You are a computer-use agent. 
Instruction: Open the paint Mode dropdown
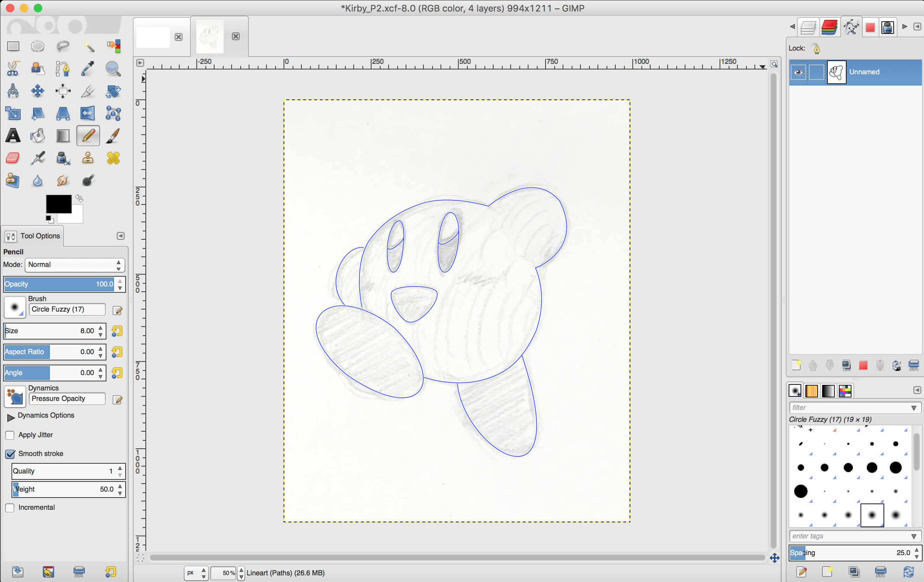coord(75,265)
